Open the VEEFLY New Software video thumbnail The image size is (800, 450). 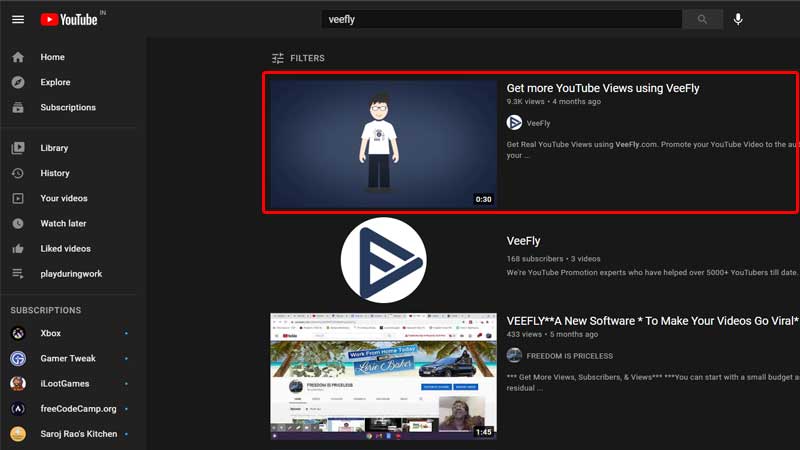[383, 377]
